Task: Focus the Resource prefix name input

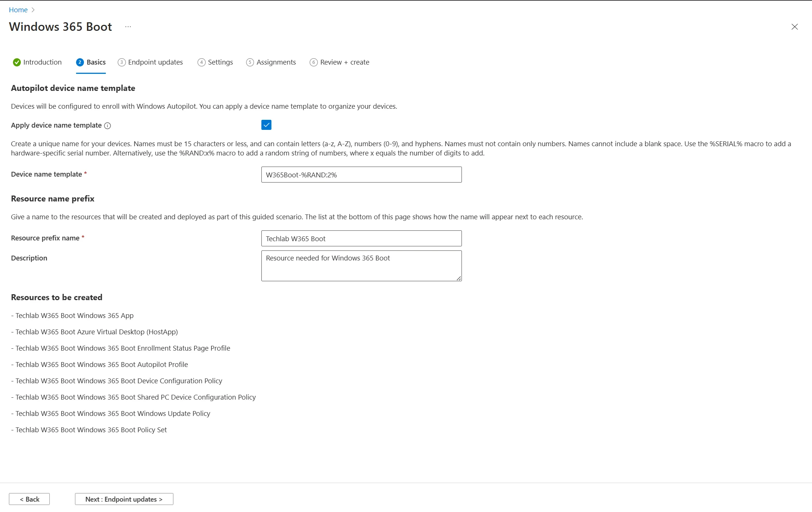Action: (361, 239)
